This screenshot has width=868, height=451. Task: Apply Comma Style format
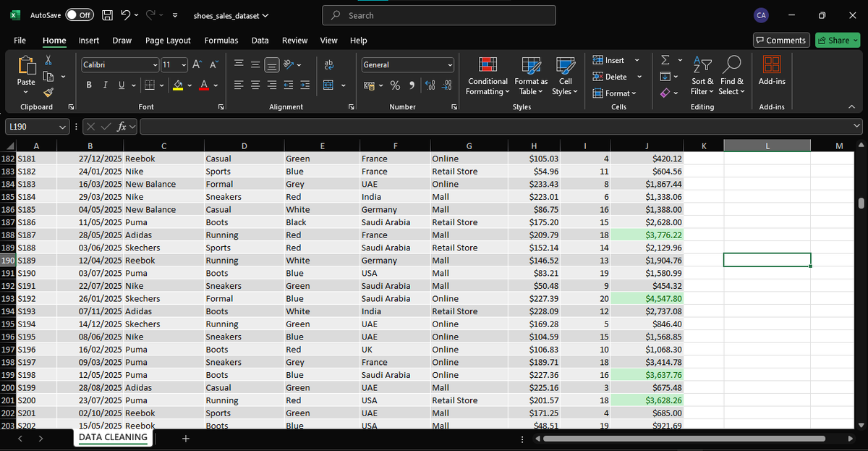411,85
